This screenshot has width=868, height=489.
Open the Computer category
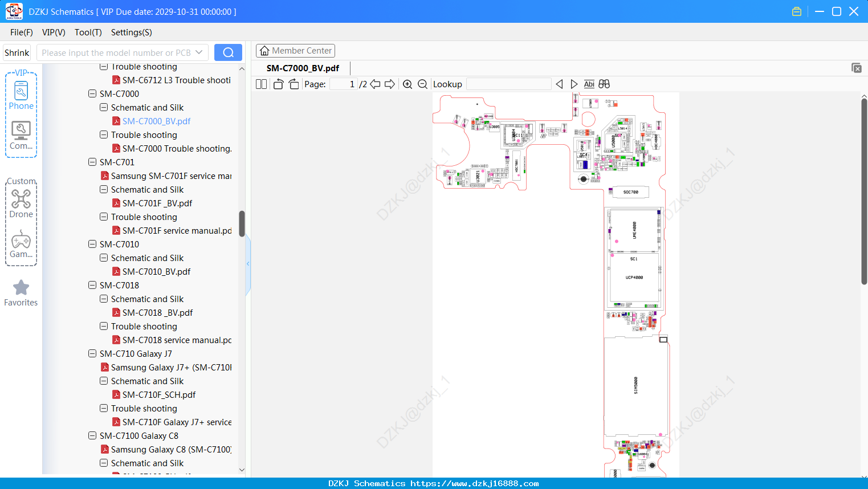(21, 136)
